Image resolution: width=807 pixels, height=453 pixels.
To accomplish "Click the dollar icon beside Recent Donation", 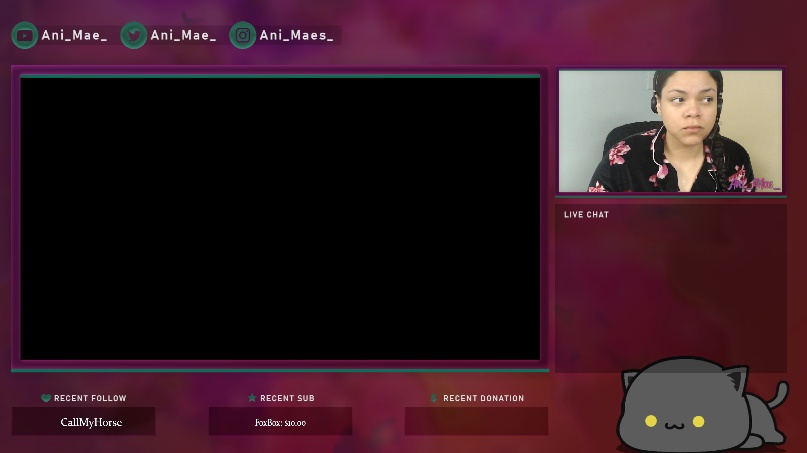I will pos(434,398).
